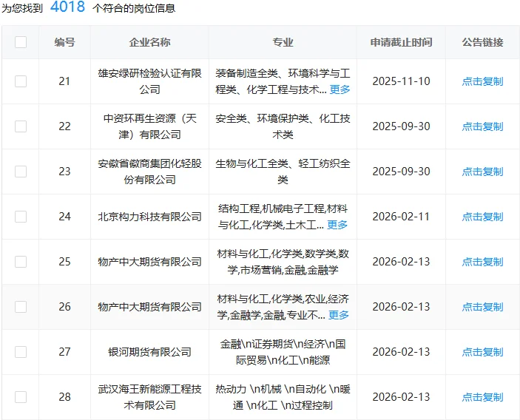Click 点击复制 in row 25
Image resolution: width=520 pixels, height=420 pixels.
click(482, 262)
